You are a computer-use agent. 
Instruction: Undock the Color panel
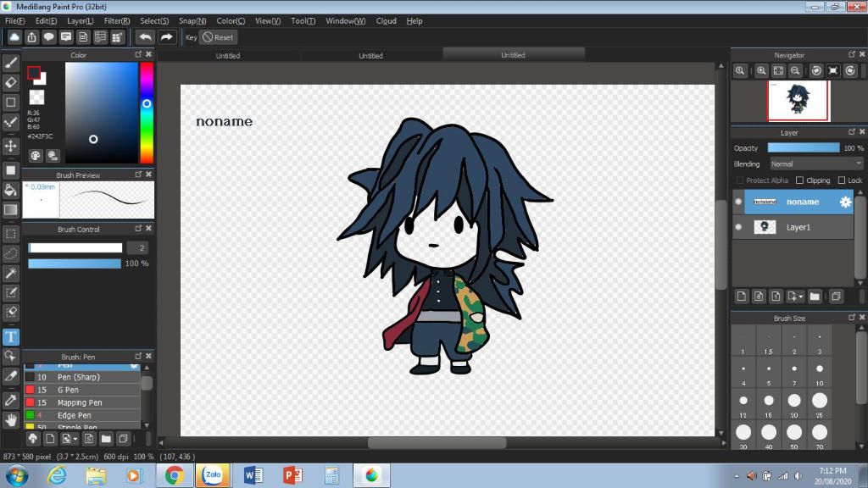[x=138, y=54]
